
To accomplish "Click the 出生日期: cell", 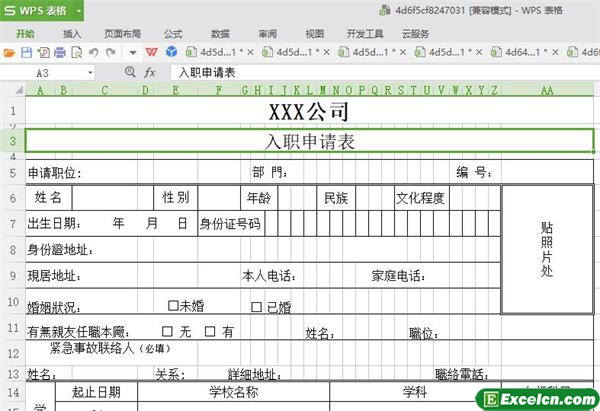I will (x=54, y=223).
